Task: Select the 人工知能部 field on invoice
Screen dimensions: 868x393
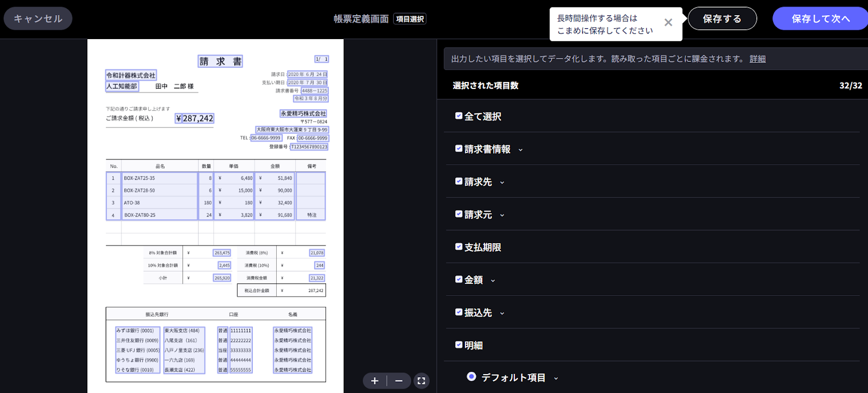Action: pyautogui.click(x=122, y=86)
